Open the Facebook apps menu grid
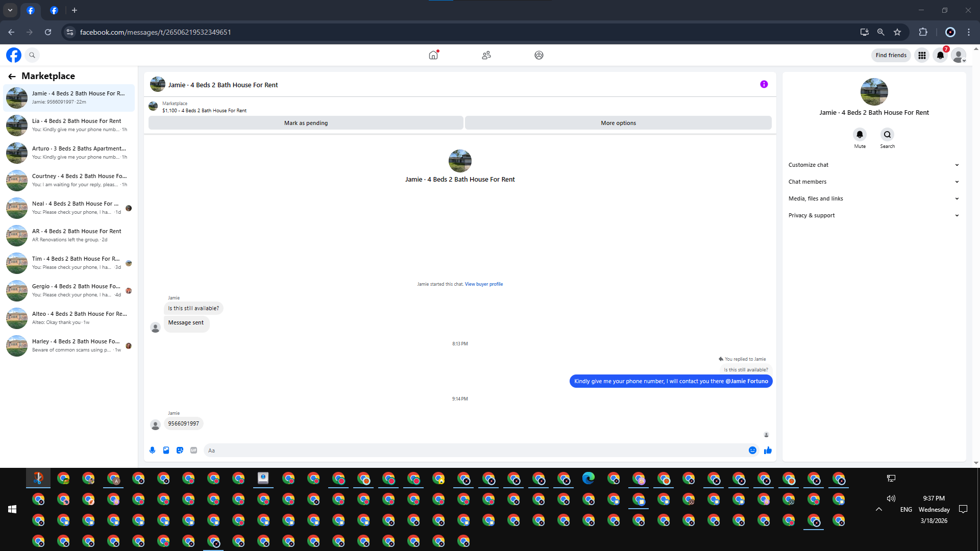This screenshot has width=980, height=551. coord(922,55)
